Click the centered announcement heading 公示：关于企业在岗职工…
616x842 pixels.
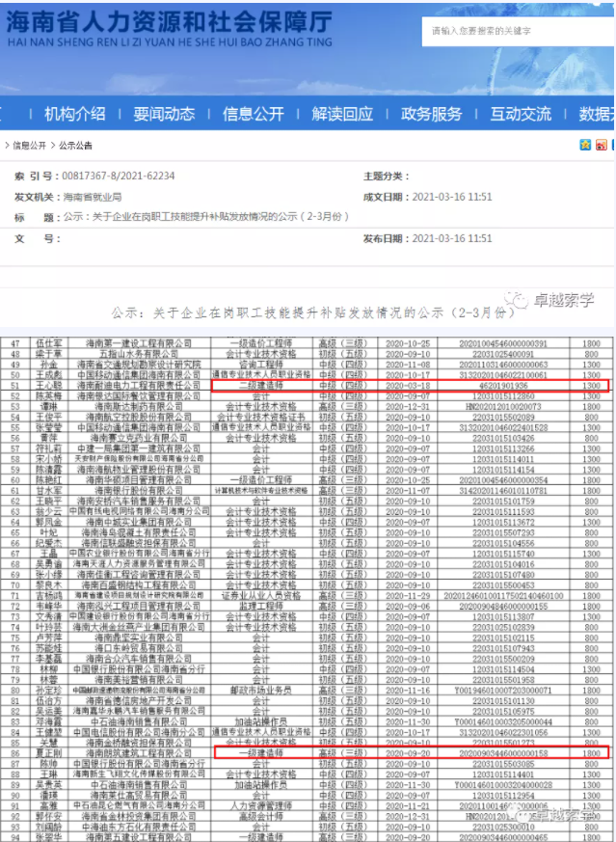pos(313,312)
